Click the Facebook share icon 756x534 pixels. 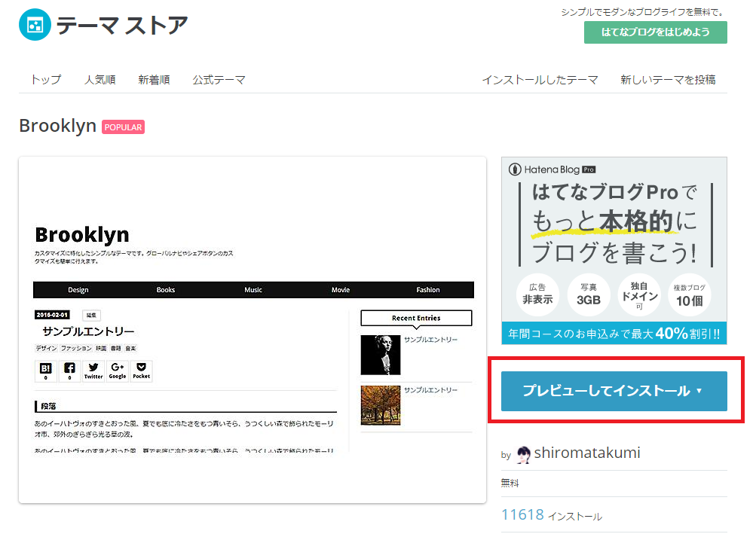tap(69, 371)
